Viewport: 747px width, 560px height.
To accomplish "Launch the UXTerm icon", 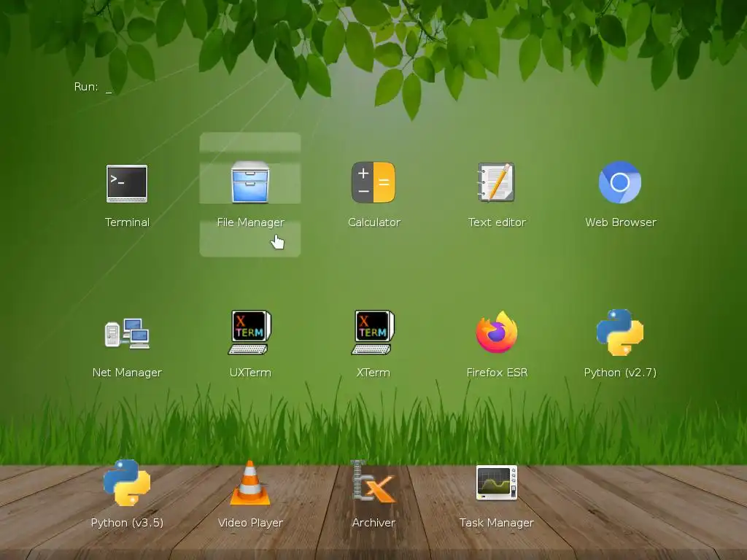I will point(250,332).
